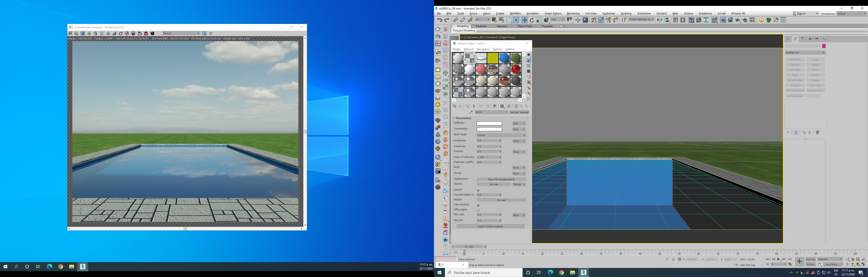
Task: Click the Forest Pack tree icon
Action: coord(769,20)
